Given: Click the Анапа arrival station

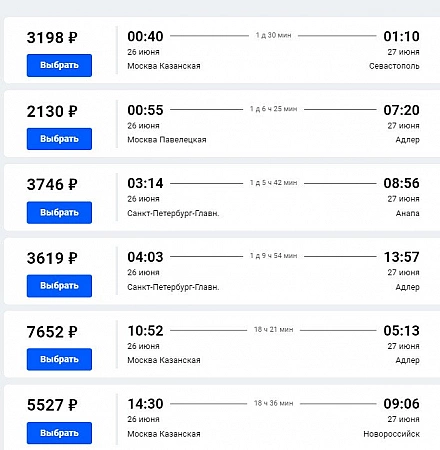Looking at the screenshot, I should 407,213.
